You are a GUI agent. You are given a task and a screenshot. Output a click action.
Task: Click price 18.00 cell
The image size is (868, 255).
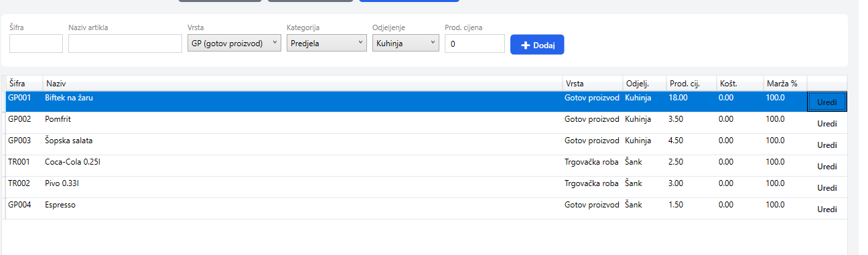tap(678, 98)
